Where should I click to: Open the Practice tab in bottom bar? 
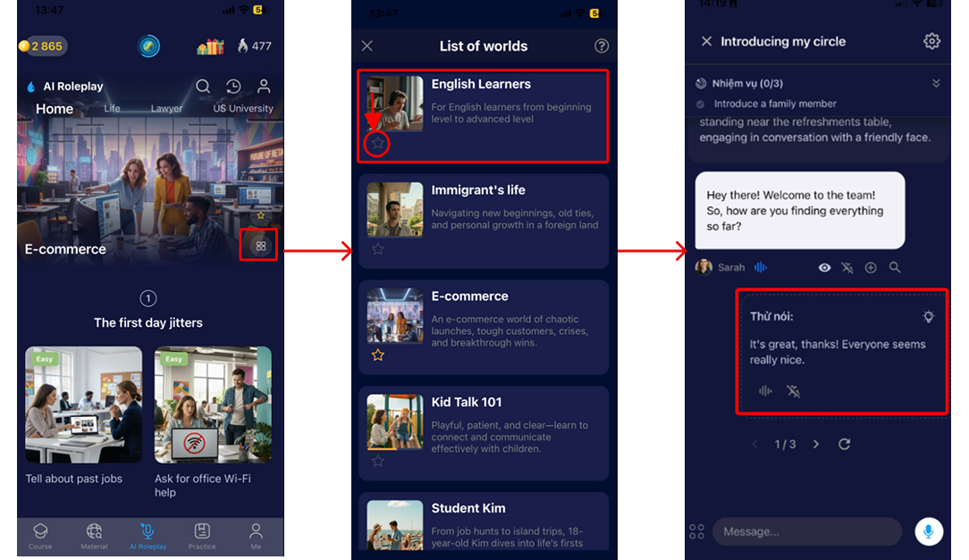point(202,536)
